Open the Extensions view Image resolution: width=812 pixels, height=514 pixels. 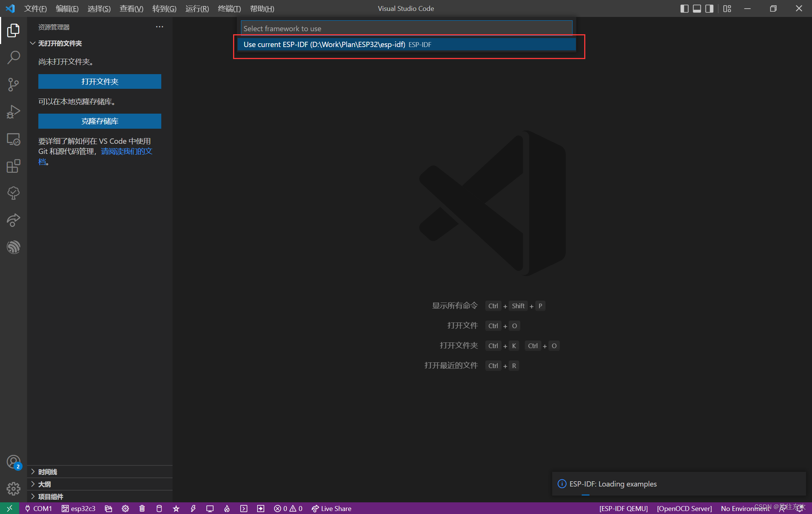tap(14, 166)
